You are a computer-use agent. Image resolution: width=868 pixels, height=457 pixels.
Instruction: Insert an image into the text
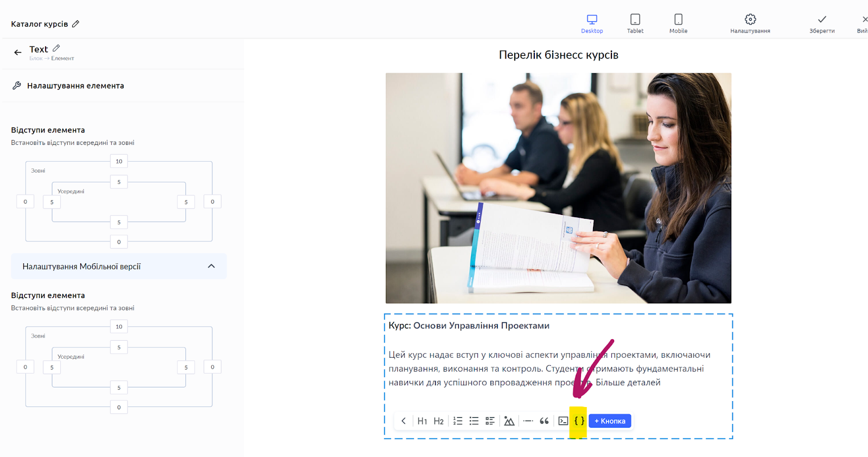pos(509,421)
